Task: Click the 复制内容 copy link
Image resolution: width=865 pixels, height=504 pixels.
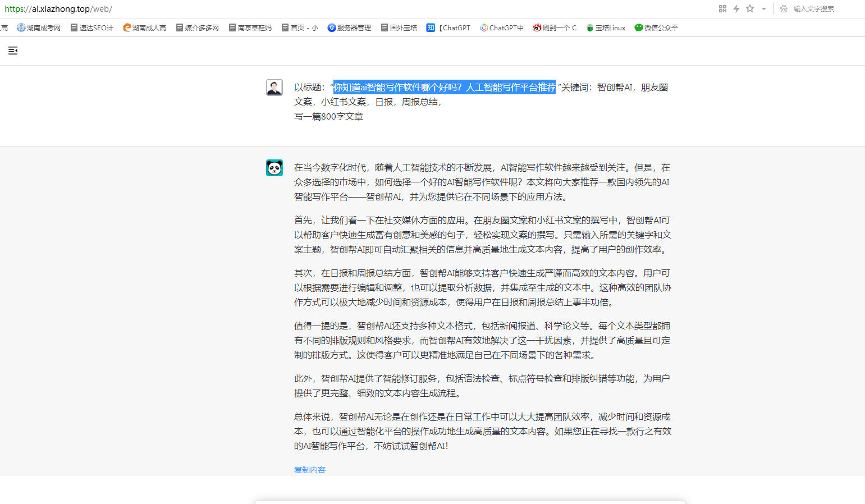Action: point(310,470)
